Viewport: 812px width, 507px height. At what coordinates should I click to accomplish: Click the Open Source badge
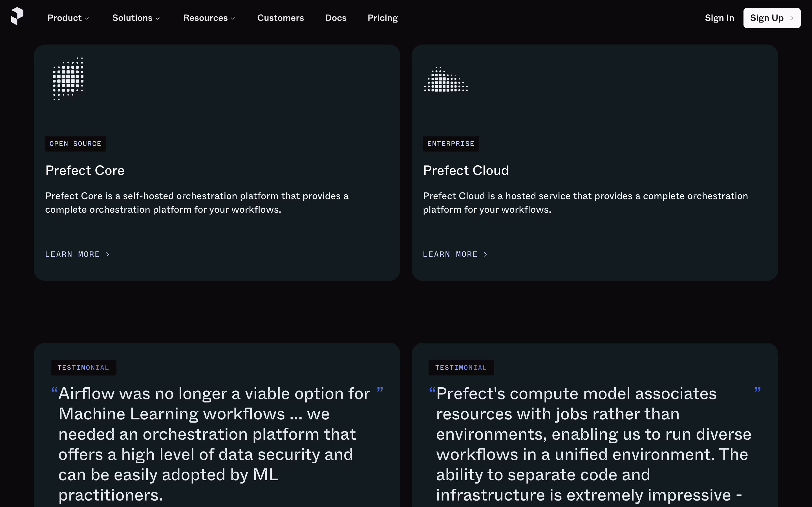pyautogui.click(x=76, y=144)
